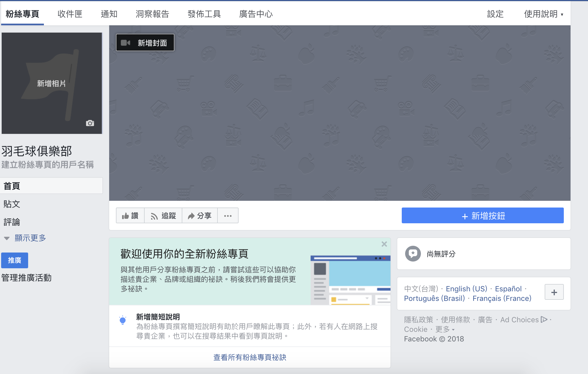Add a profile photo via the camera icon
This screenshot has height=374, width=588.
(90, 123)
